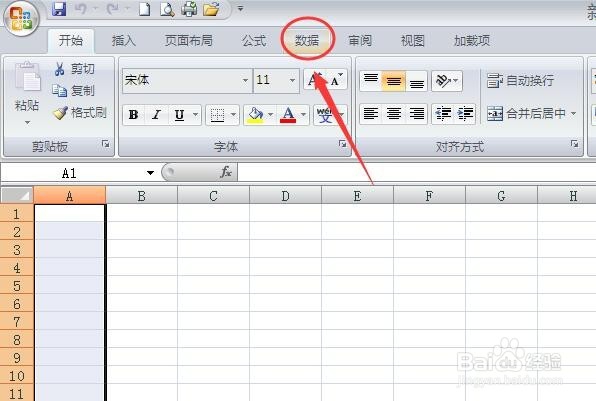The image size is (596, 401).
Task: Click the 粘贴 paste clipboard icon
Action: (27, 77)
